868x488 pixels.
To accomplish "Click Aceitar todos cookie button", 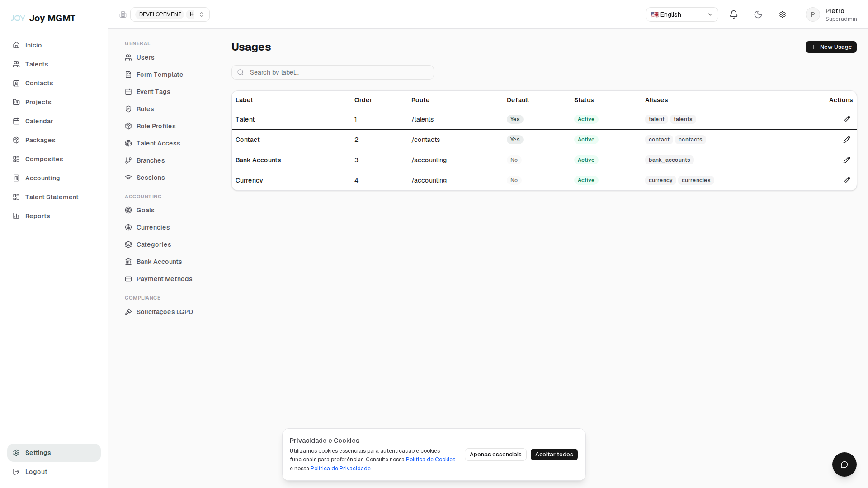I will pos(554,455).
